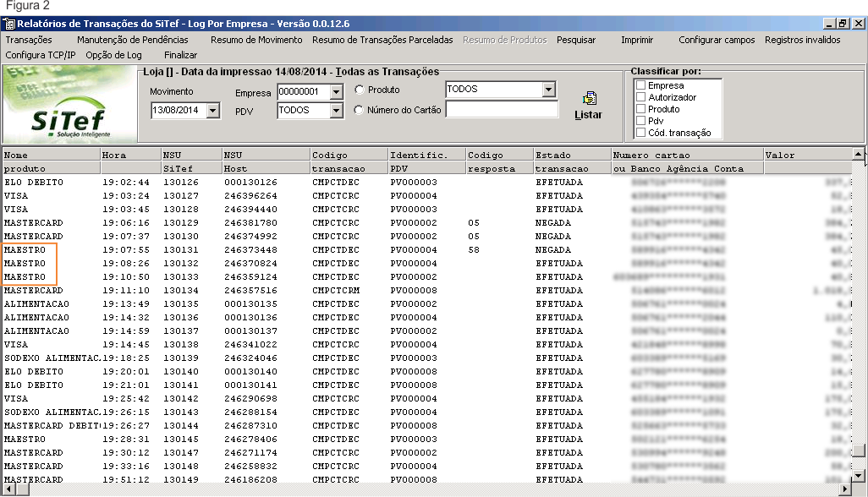
Task: Open Registros invalidos menu
Action: (803, 40)
